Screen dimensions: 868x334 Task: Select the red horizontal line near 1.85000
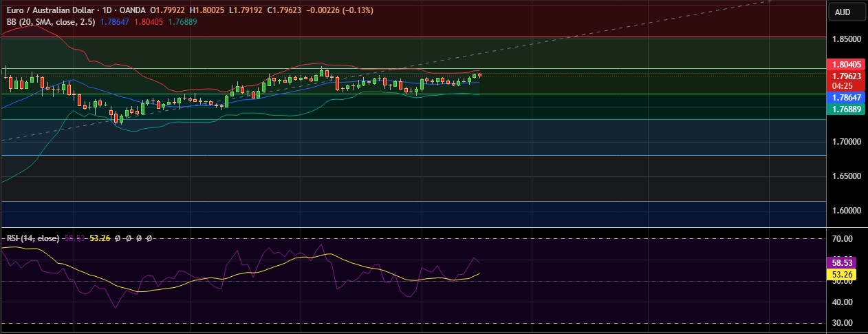[x=413, y=37]
